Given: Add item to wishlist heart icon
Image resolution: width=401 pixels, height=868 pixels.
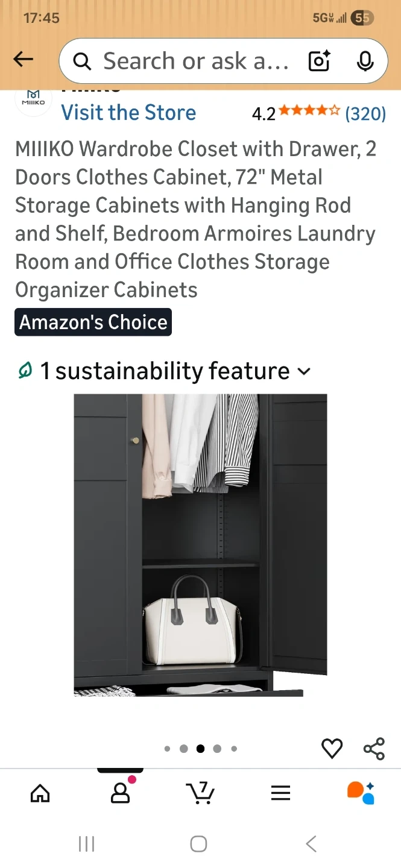Looking at the screenshot, I should 332,748.
